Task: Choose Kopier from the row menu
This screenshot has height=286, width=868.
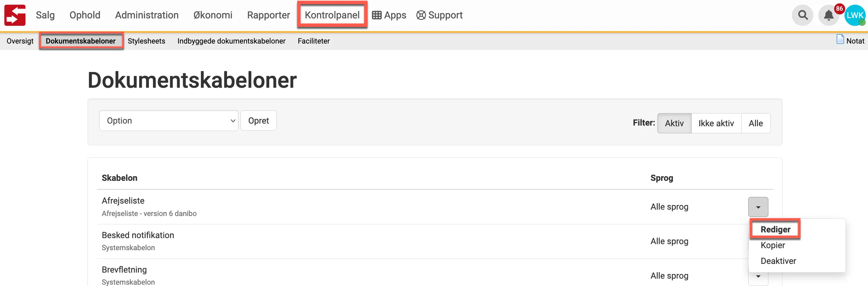Action: pyautogui.click(x=773, y=245)
